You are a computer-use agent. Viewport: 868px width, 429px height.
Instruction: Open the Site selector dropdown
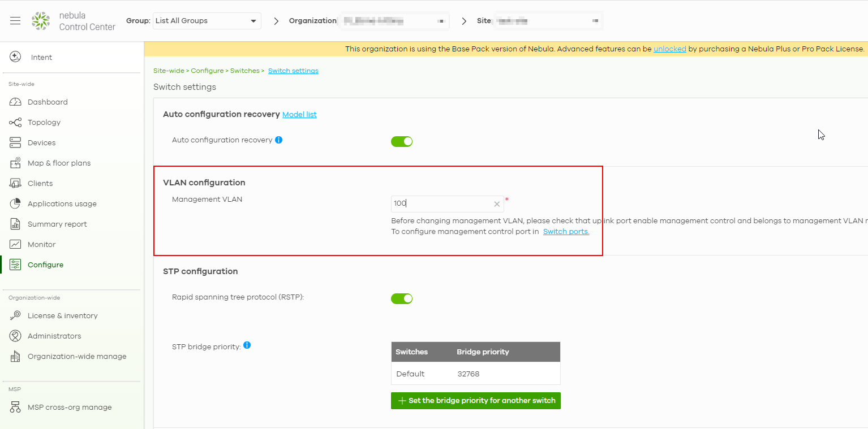546,21
